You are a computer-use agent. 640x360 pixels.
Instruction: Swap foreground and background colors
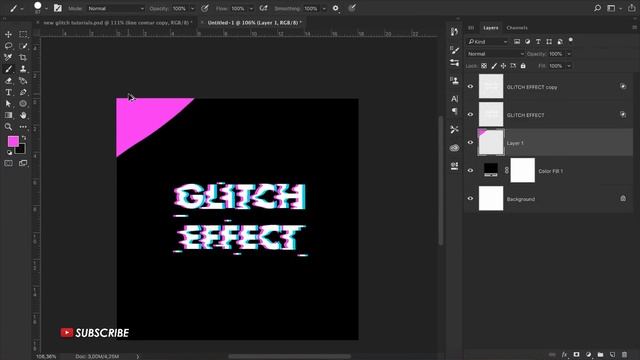[24, 138]
